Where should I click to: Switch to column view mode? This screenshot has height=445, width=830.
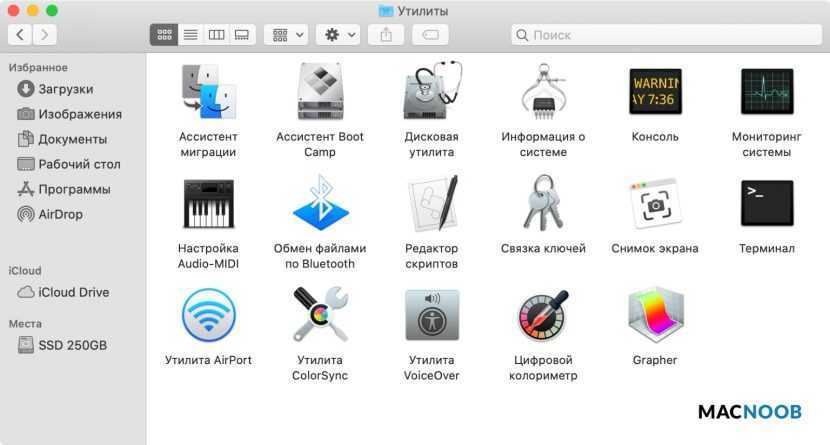(x=216, y=35)
